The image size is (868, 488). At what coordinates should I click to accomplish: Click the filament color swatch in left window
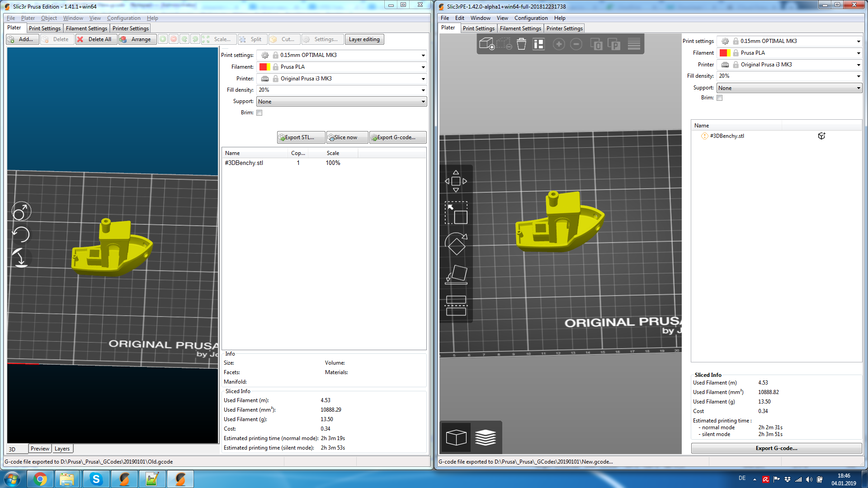point(264,67)
